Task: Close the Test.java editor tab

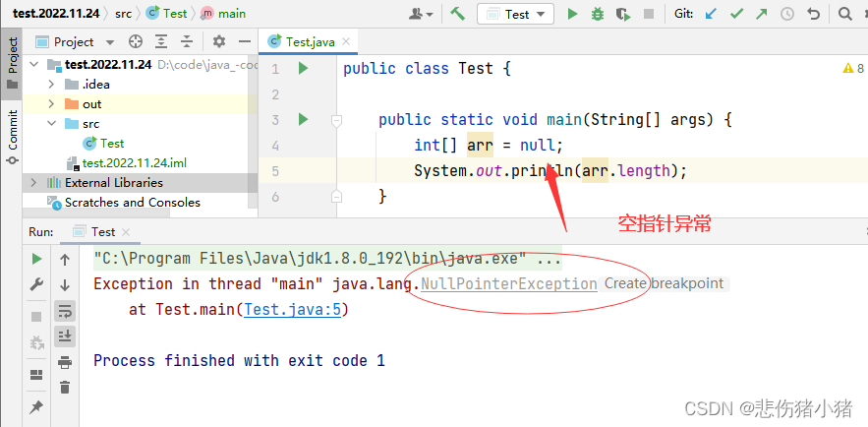Action: tap(346, 41)
